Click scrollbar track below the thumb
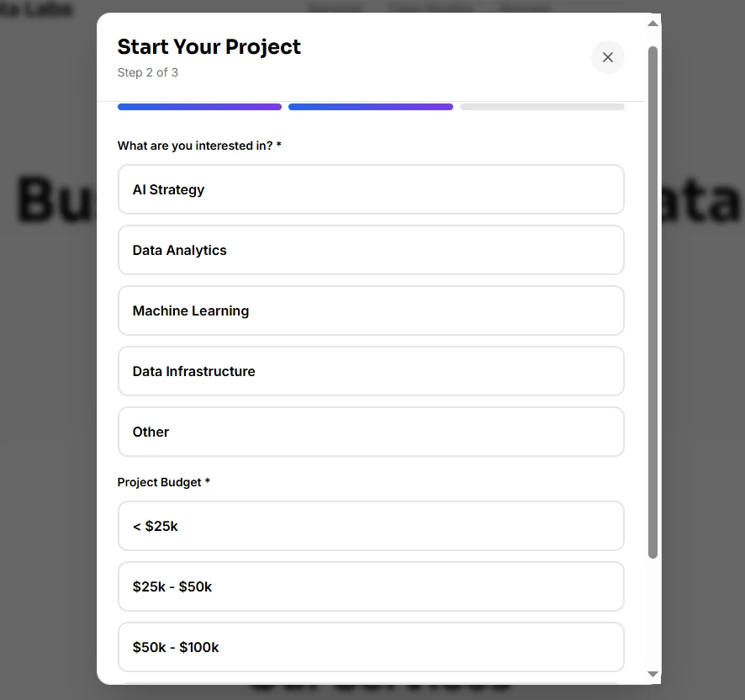This screenshot has height=700, width=745. click(653, 614)
